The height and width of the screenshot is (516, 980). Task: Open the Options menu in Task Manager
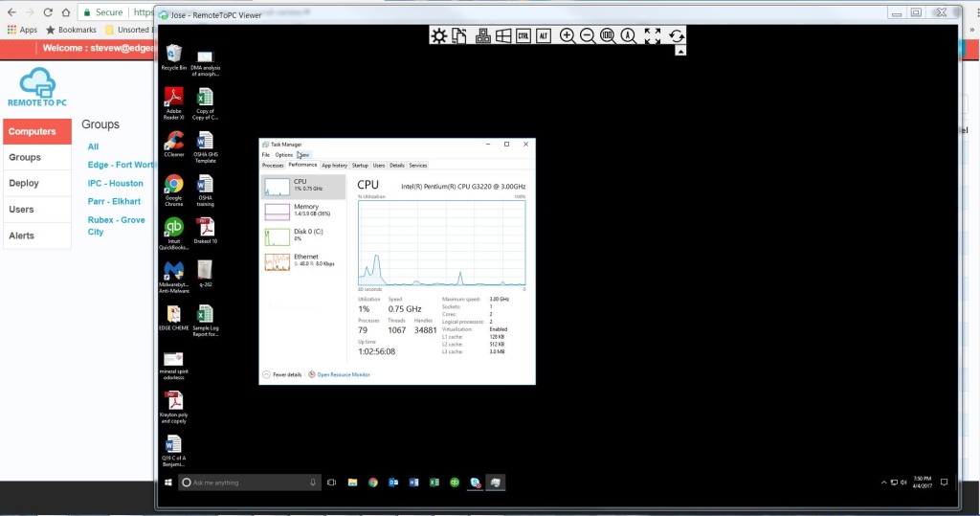284,155
